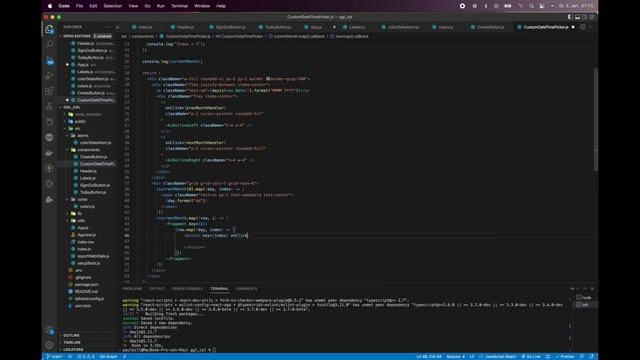Open Explorer panel ellipsis menu
The height and width of the screenshot is (360, 640).
108,27
